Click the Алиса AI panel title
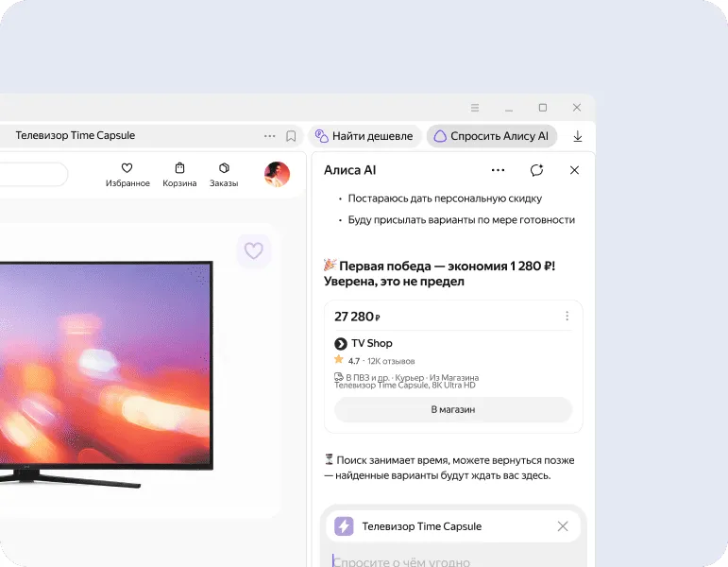Image resolution: width=728 pixels, height=567 pixels. coord(349,170)
